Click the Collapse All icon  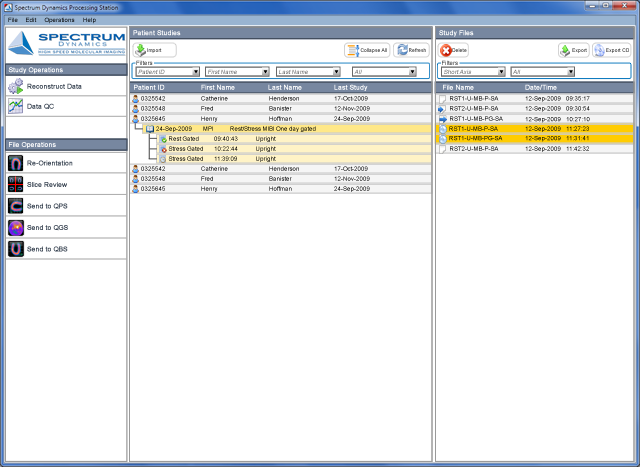click(x=353, y=50)
